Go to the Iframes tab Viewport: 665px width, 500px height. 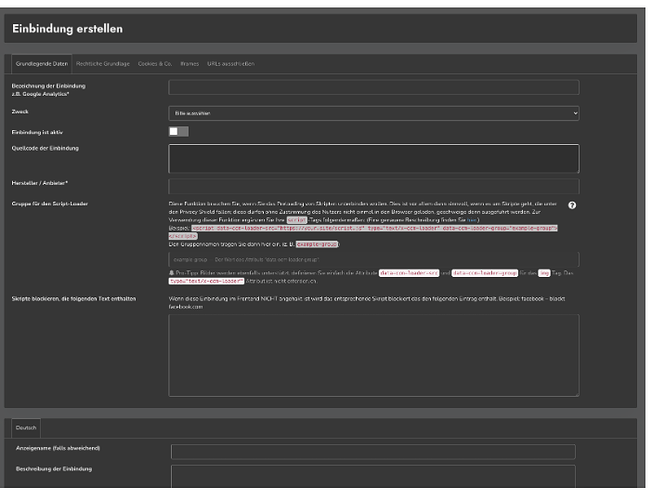click(190, 64)
